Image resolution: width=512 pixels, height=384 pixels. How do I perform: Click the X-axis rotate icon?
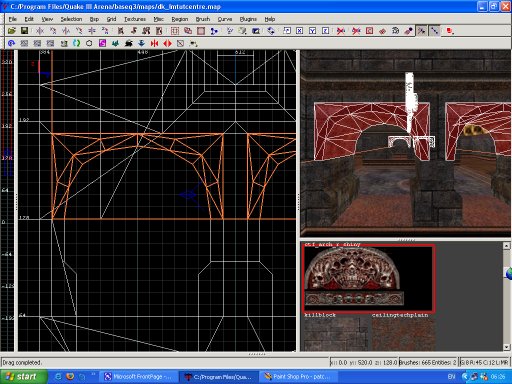coord(53,31)
